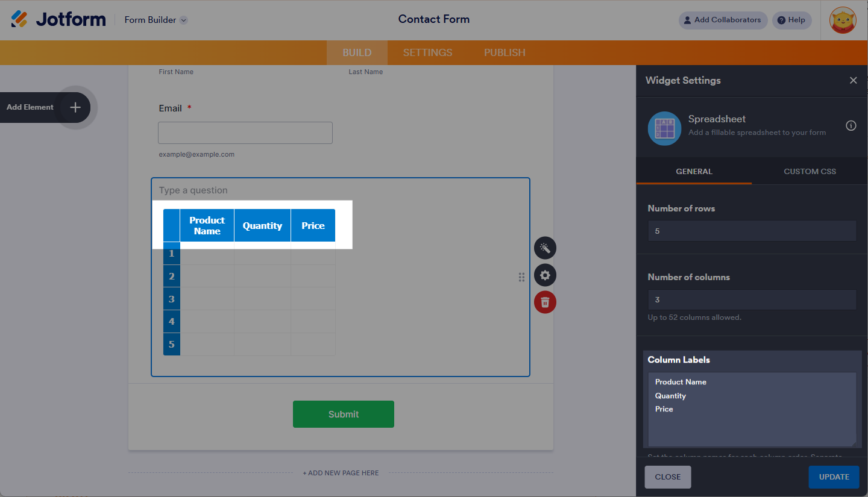Click the CLOSE button

coord(668,477)
